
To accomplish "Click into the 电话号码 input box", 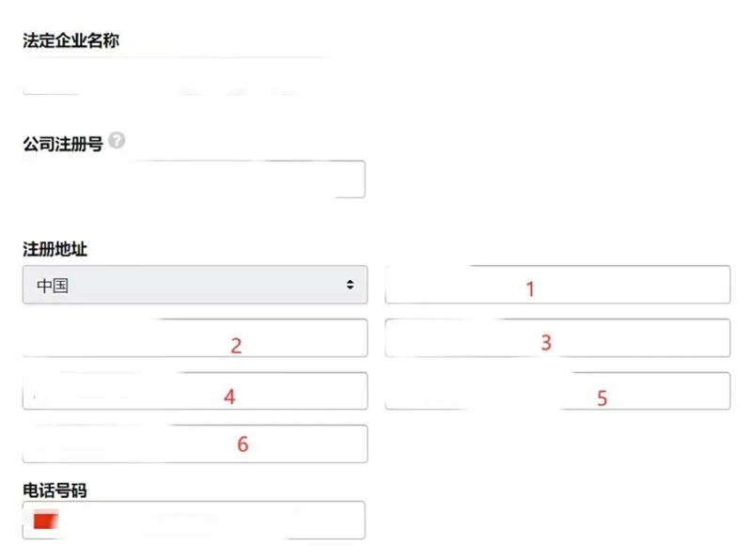I will point(207,520).
